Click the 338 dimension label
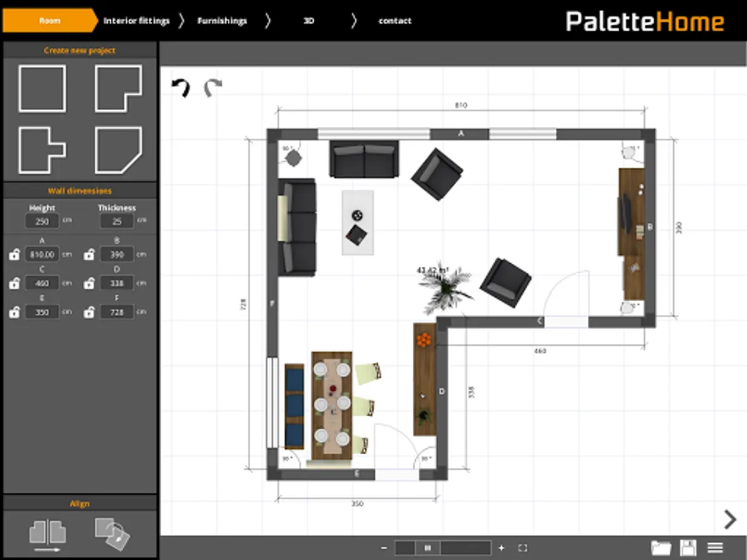 click(471, 392)
